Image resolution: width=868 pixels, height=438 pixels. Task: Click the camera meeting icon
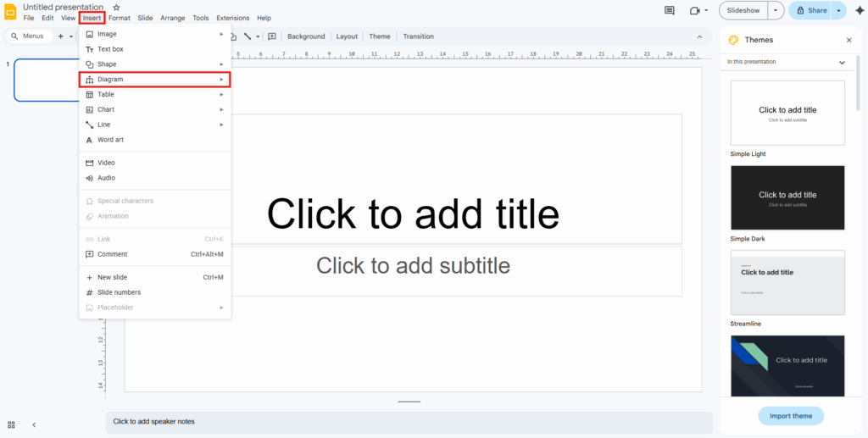point(694,10)
